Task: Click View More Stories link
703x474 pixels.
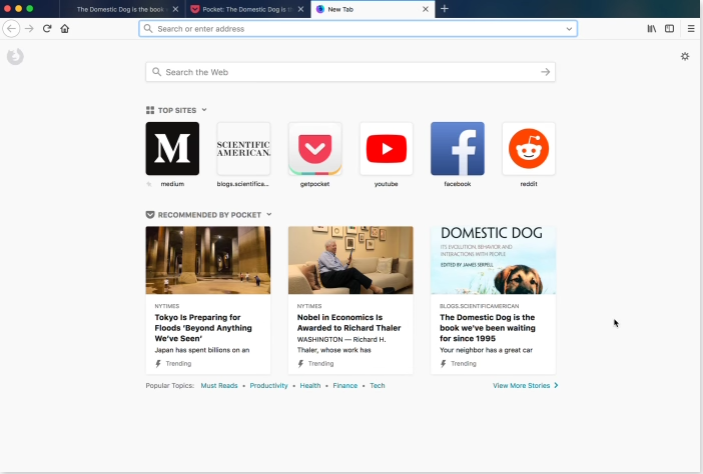Action: coord(525,385)
